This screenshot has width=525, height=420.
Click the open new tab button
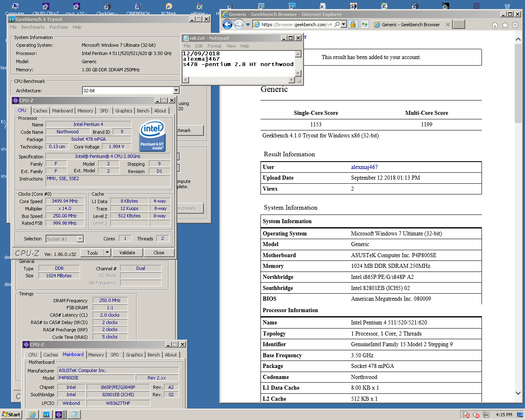pos(459,24)
